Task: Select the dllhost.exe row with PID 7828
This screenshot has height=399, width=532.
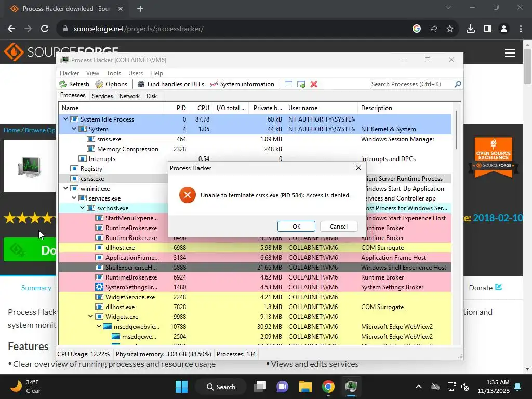Action: point(255,307)
